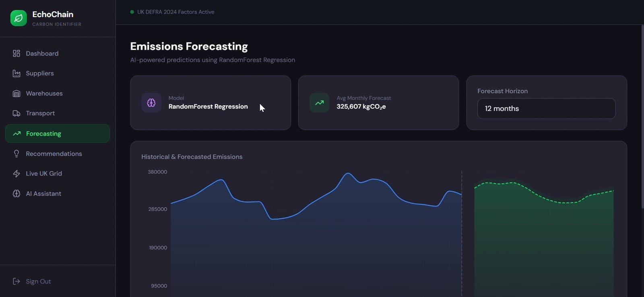Click the Emissions Forecasting heading
The height and width of the screenshot is (297, 644).
189,46
